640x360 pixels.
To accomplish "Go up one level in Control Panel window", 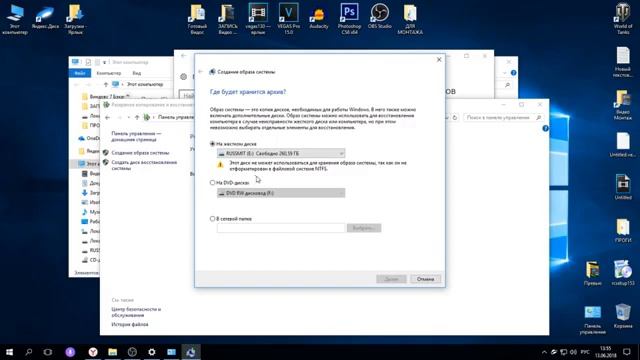I will tap(137, 118).
